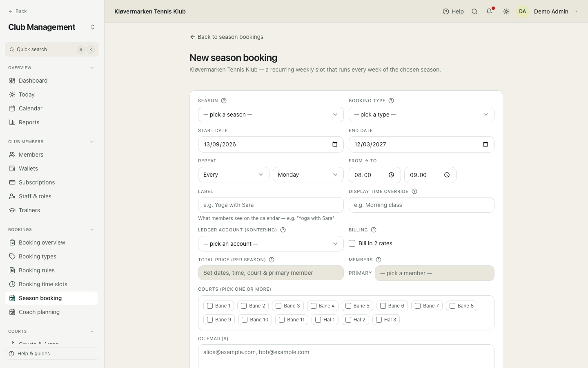Open the notifications bell
The width and height of the screenshot is (588, 368).
click(489, 11)
